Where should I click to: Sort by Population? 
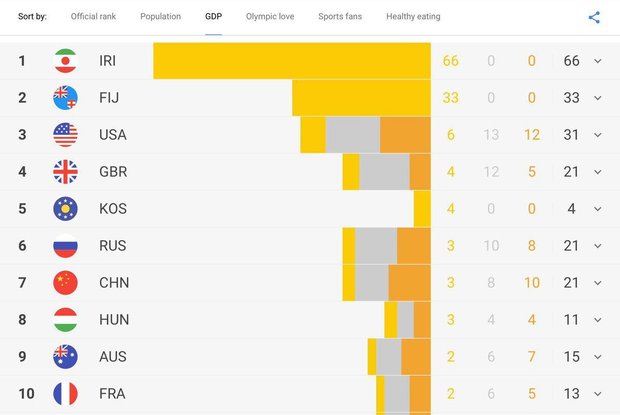click(161, 17)
